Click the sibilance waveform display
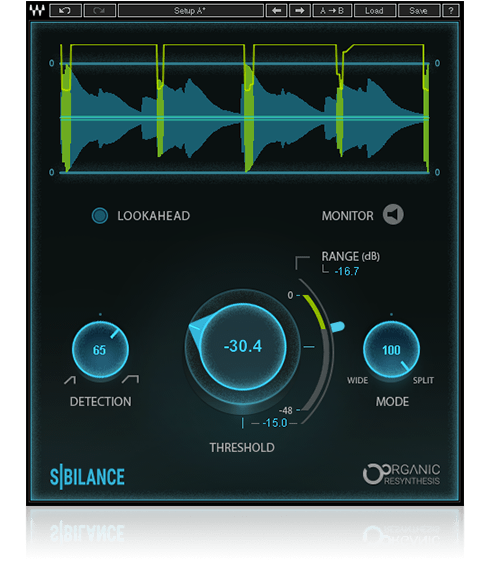 click(245, 108)
